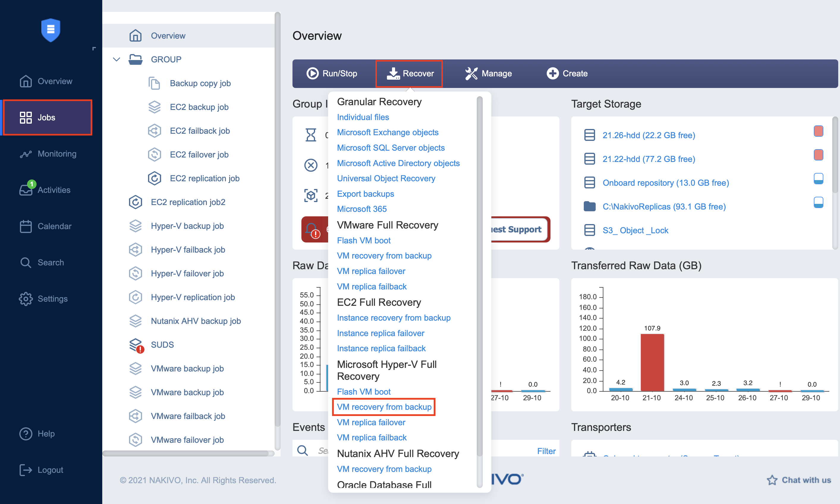Screen dimensions: 840x504
Task: Choose Microsoft Exchange objects recovery
Action: click(387, 133)
